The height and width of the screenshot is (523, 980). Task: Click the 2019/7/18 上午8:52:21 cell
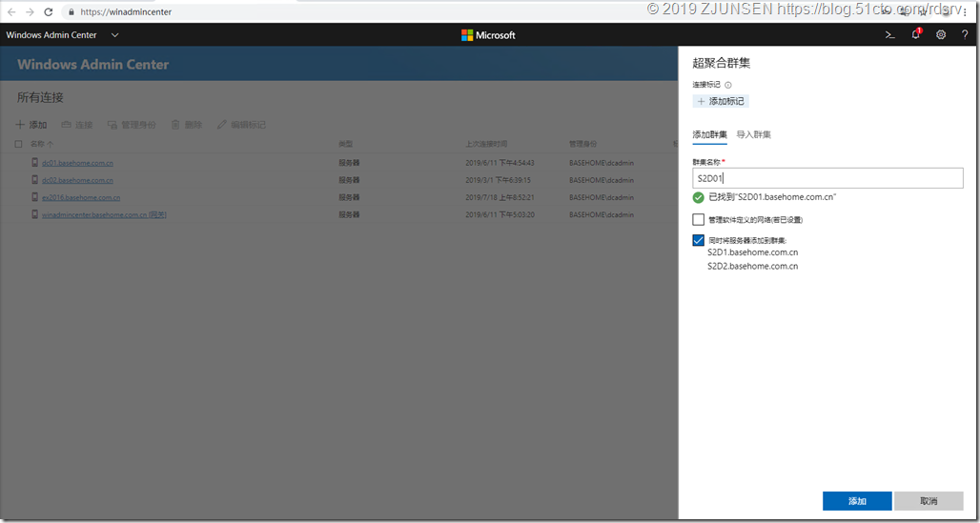click(x=499, y=197)
